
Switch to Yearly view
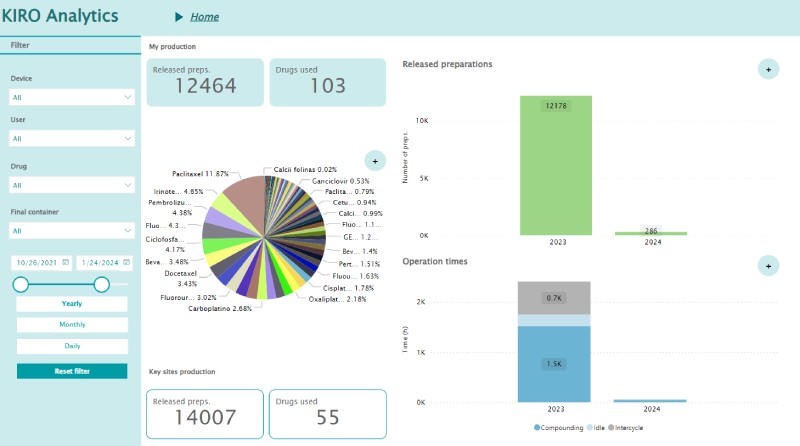coord(72,304)
